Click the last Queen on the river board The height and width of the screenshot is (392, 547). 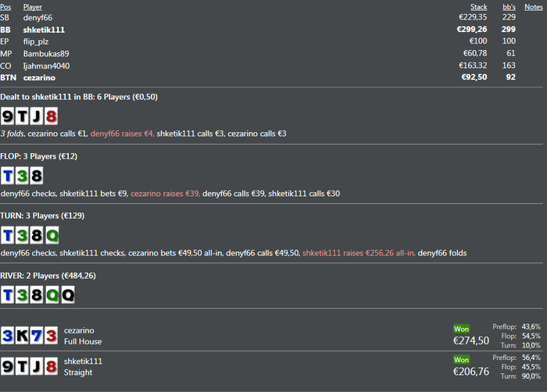[67, 294]
